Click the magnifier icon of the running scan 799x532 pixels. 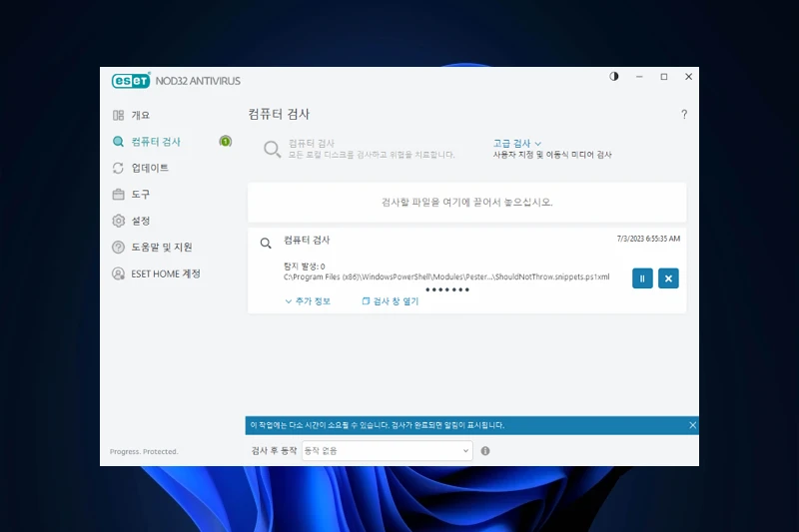click(266, 244)
